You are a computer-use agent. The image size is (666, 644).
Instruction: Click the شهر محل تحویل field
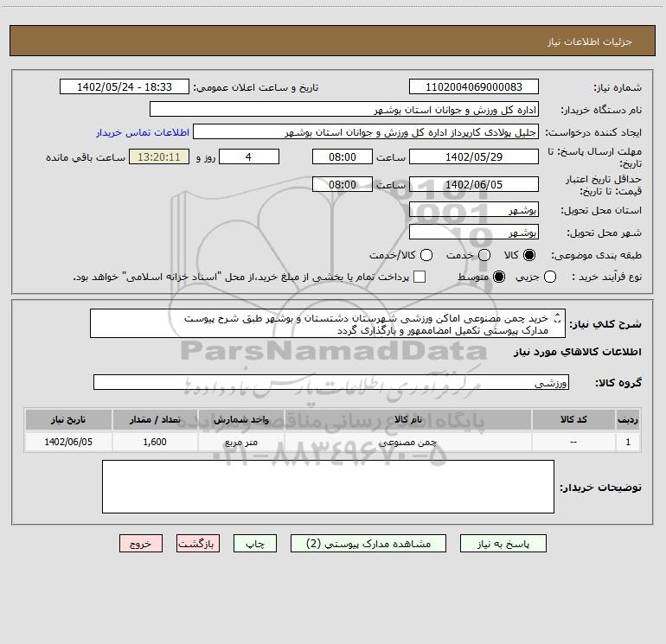(x=474, y=232)
